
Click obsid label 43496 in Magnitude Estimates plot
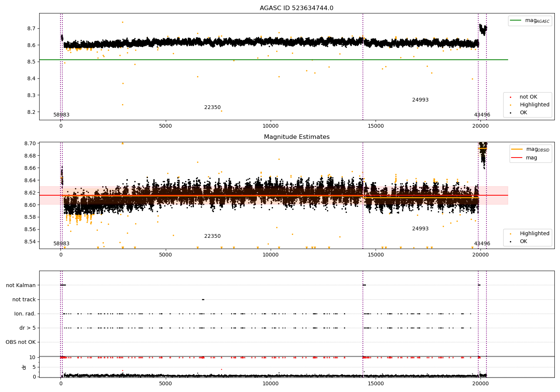click(482, 244)
